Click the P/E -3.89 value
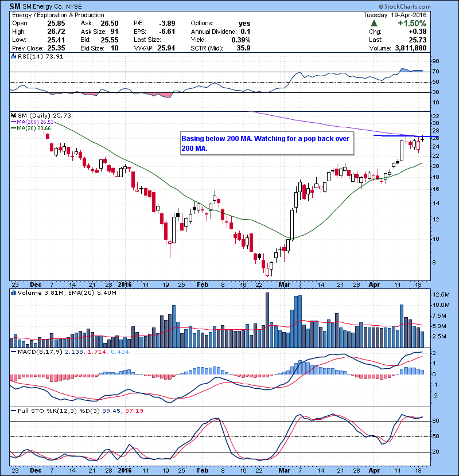 tap(168, 24)
